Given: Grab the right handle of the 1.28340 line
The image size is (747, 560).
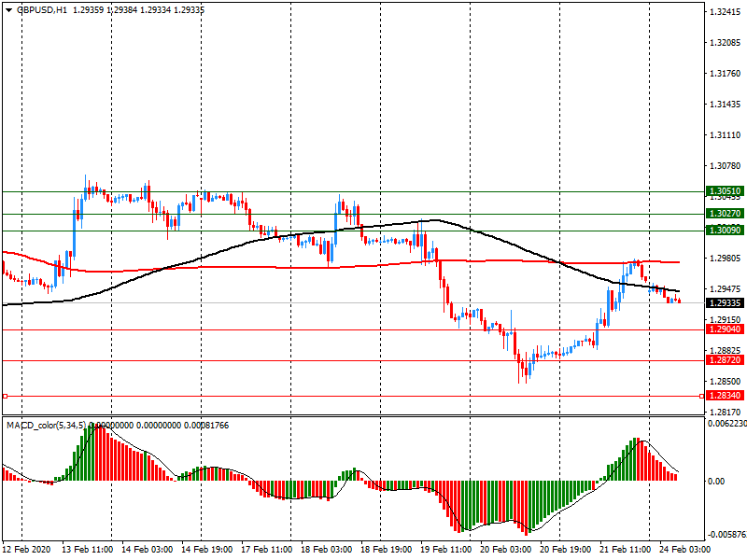Looking at the screenshot, I should [x=702, y=396].
